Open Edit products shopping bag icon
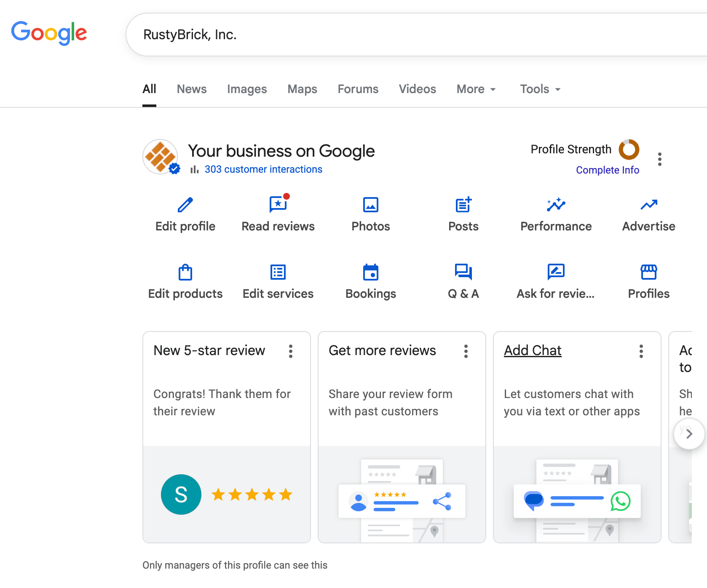 pyautogui.click(x=185, y=273)
